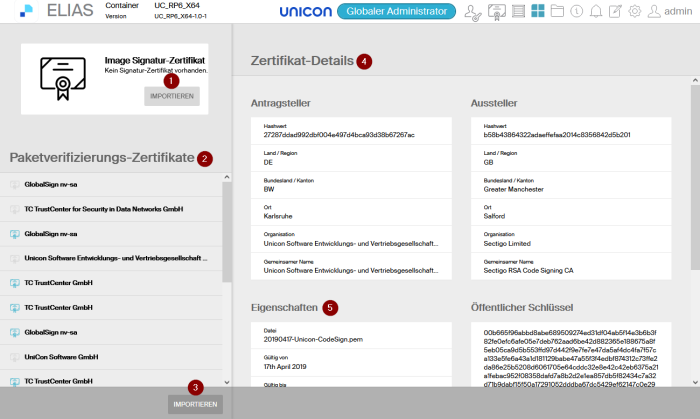Click Importieren in Image Signatur-Zertifikat card
The image size is (700, 419).
coord(172,96)
